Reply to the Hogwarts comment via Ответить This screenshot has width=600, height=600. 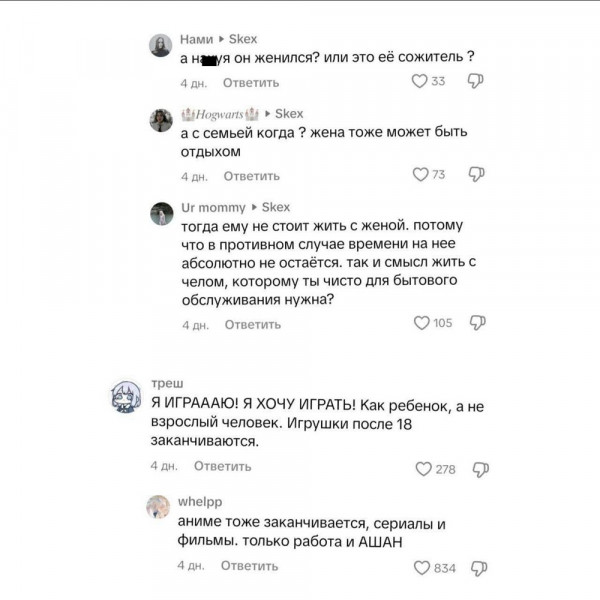point(252,176)
